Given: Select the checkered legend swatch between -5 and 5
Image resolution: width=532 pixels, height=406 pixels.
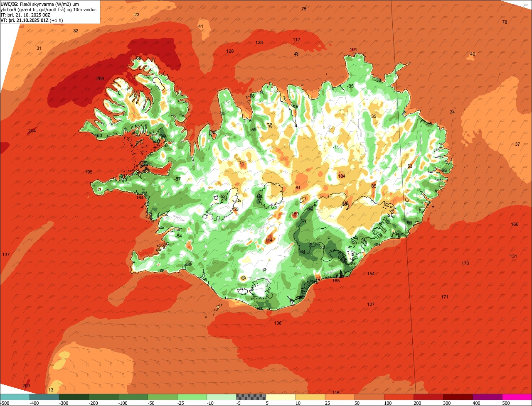Looking at the screenshot, I should point(251,397).
